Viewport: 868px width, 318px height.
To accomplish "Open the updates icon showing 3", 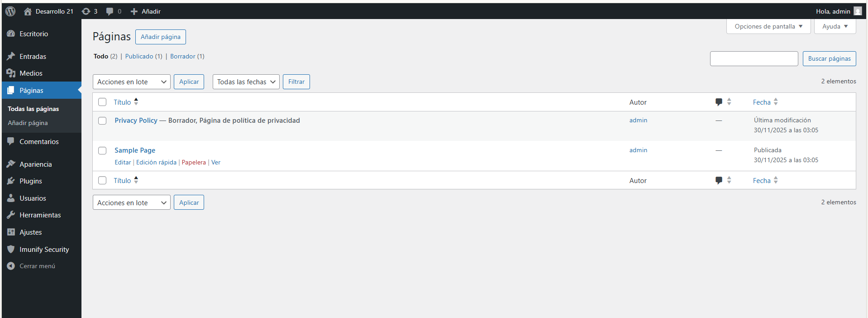I will (x=86, y=11).
